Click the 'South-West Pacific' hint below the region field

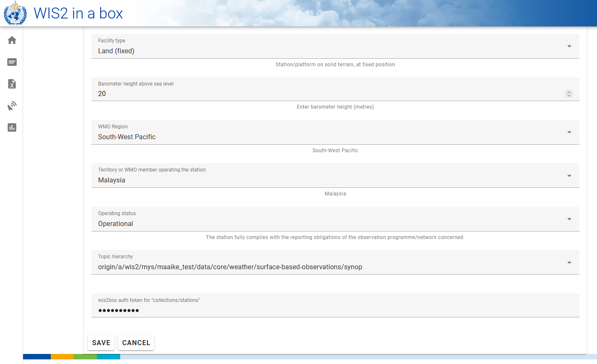coord(335,151)
